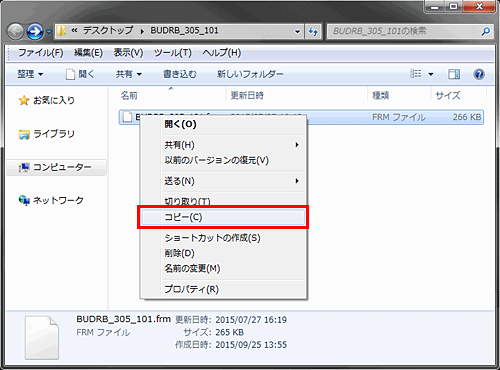Viewport: 500px width, 370px height.
Task: Open the 表示(V) menu
Action: pos(128,53)
